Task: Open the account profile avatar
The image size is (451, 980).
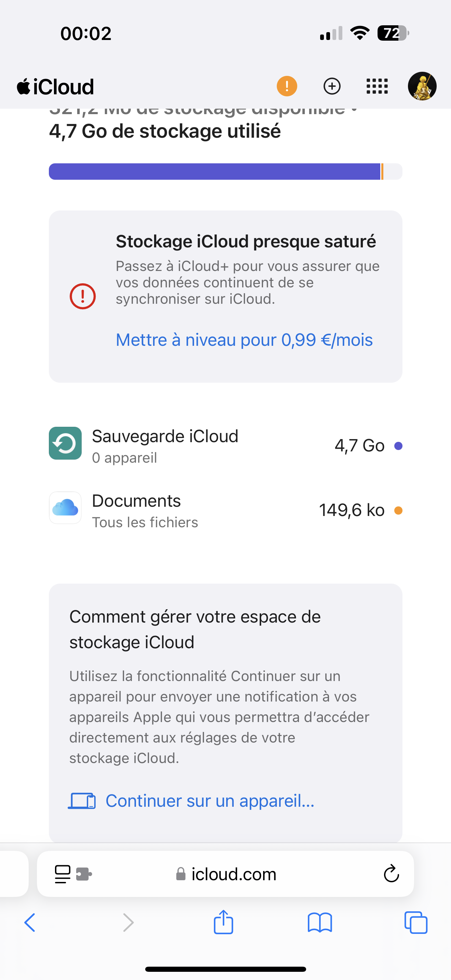Action: [x=422, y=86]
